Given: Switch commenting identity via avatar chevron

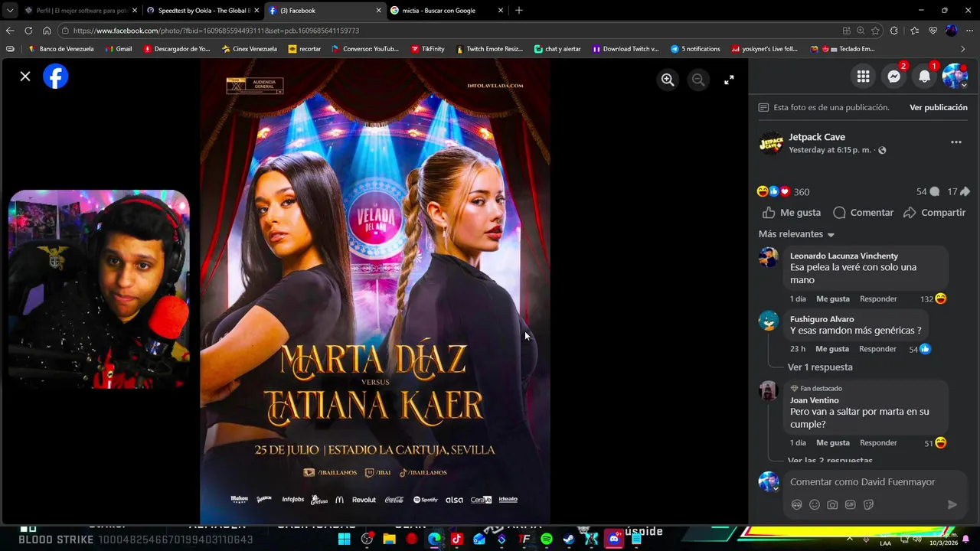Looking at the screenshot, I should 776,488.
